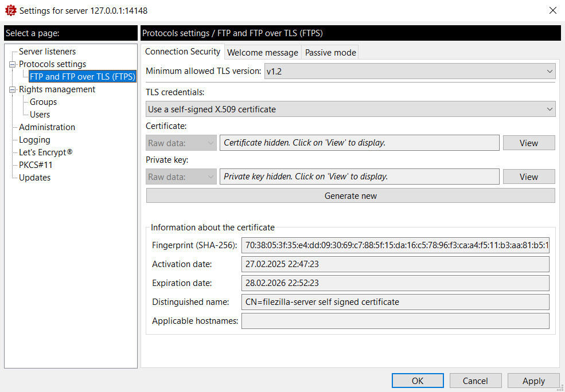Click the Expiration date field
The width and height of the screenshot is (565, 392).
click(395, 283)
